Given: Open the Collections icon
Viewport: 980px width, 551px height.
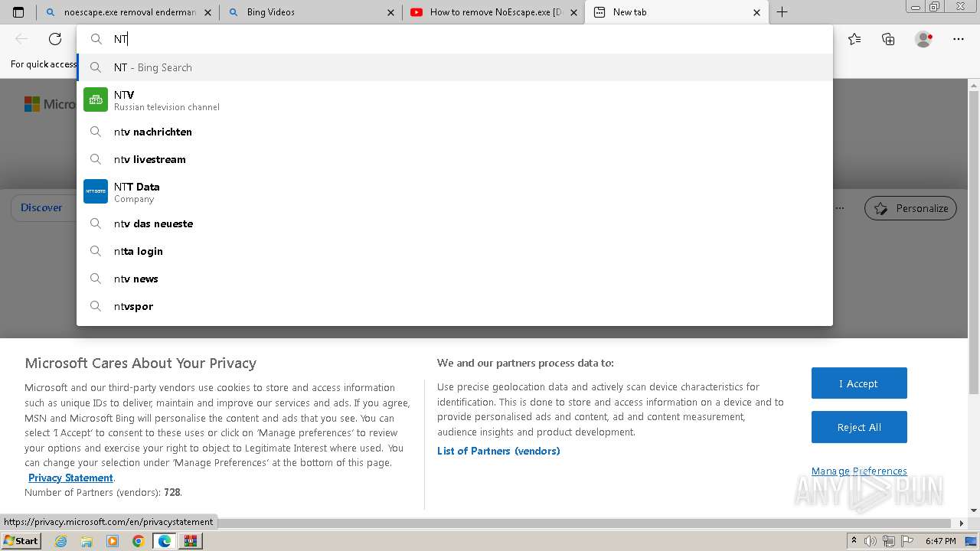Looking at the screenshot, I should [888, 39].
